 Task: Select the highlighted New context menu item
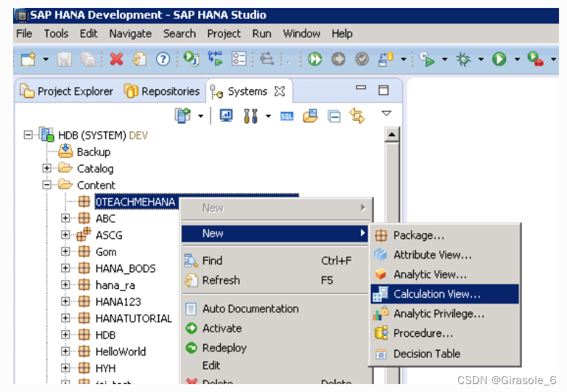pyautogui.click(x=275, y=233)
